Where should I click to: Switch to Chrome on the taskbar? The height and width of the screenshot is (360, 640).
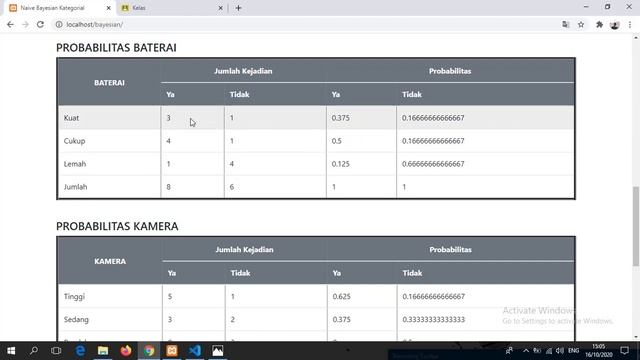pos(149,351)
